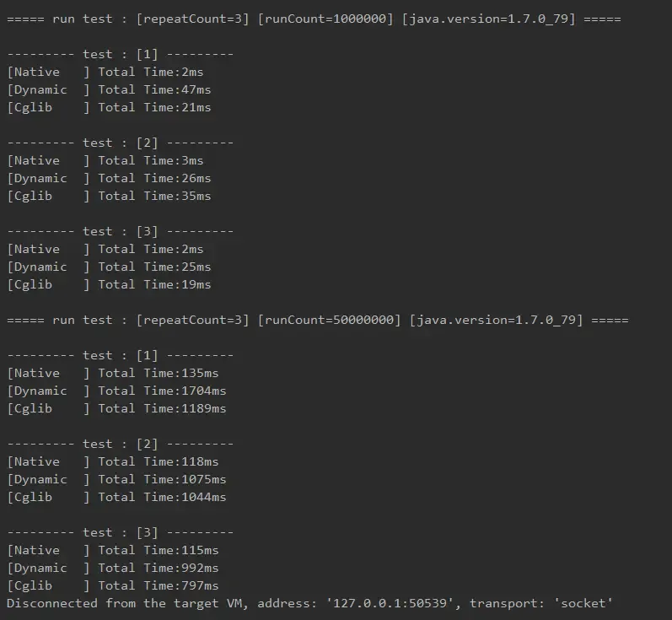Click the Disconnected from the target VM message
Image resolution: width=672 pixels, height=620 pixels.
click(x=309, y=603)
